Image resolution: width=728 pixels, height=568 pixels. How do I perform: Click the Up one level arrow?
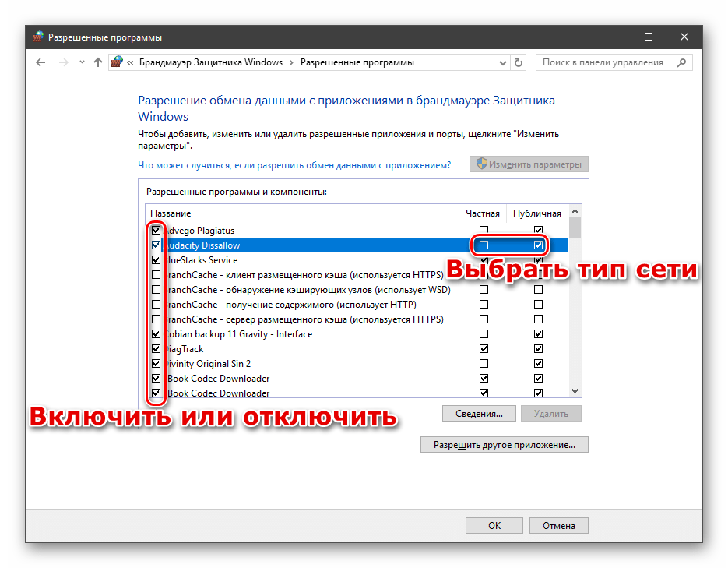(98, 62)
